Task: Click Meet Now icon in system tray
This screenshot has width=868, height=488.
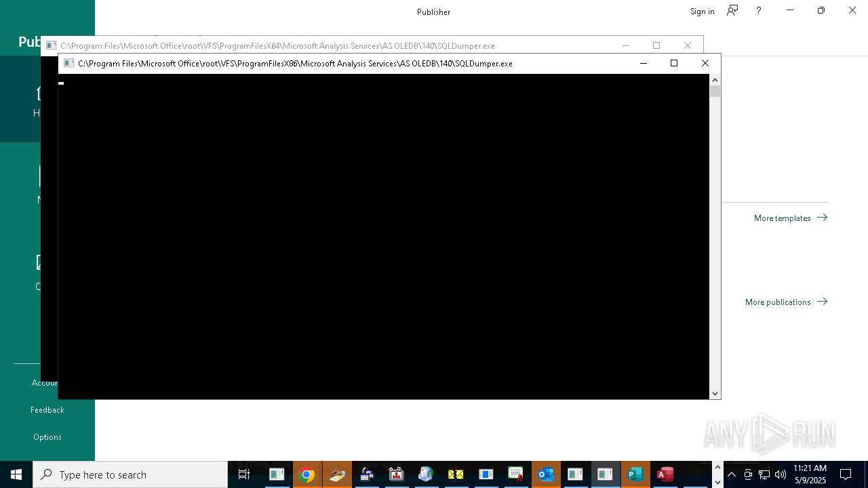Action: (748, 474)
